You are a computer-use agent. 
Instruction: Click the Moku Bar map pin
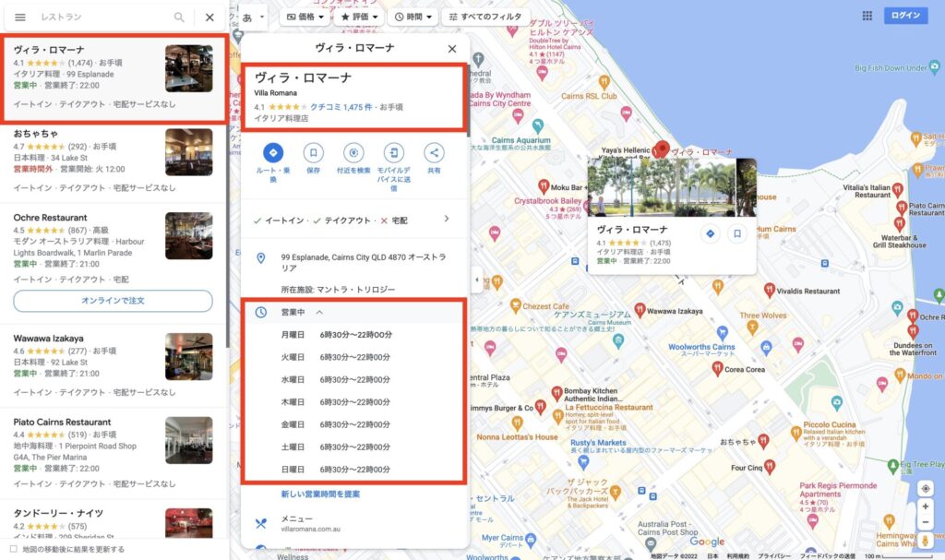coord(543,185)
